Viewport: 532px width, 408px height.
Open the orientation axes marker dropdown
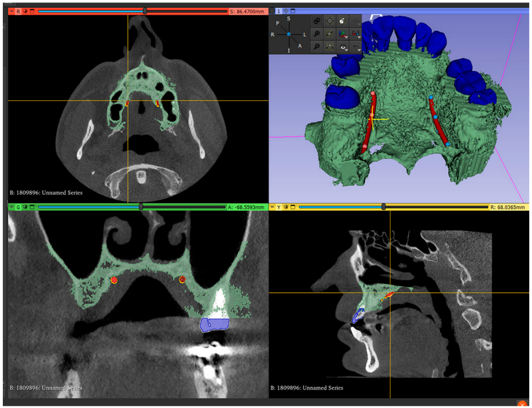(x=343, y=34)
